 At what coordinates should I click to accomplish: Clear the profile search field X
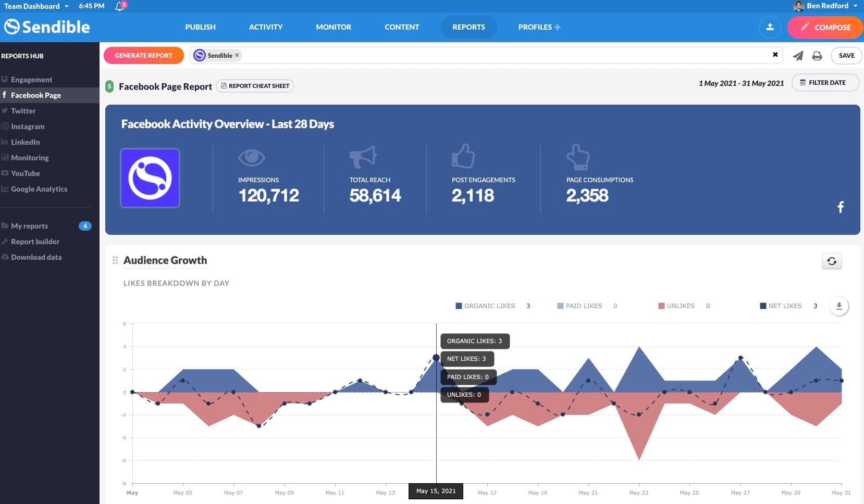point(775,55)
